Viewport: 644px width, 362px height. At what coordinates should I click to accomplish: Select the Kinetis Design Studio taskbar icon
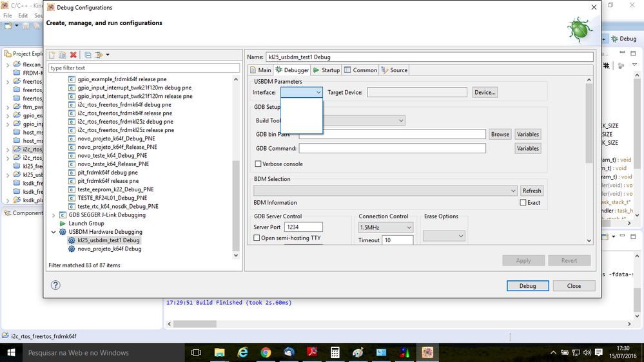[427, 352]
